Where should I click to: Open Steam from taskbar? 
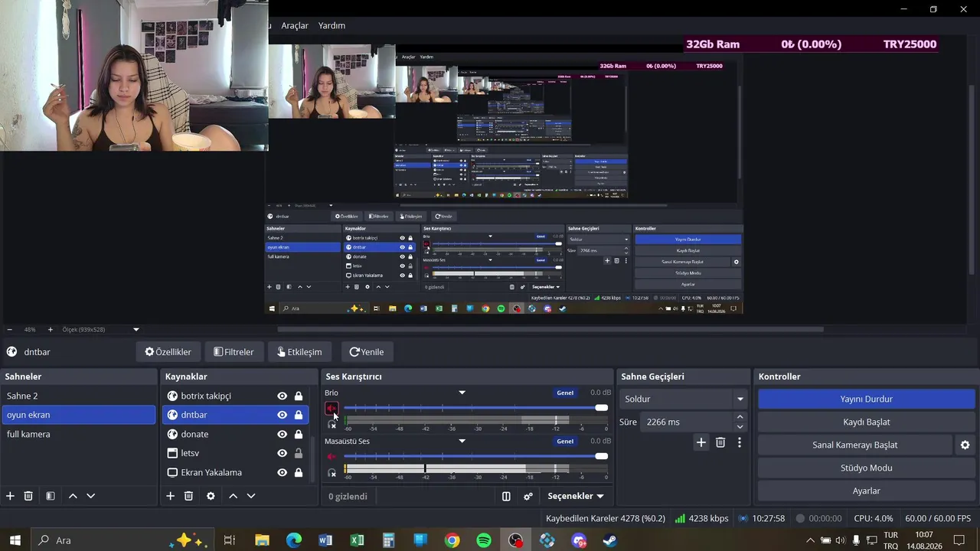click(x=610, y=540)
